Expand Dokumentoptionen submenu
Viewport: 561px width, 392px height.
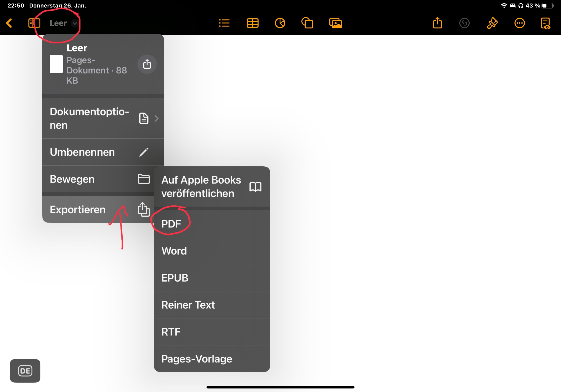(x=103, y=118)
